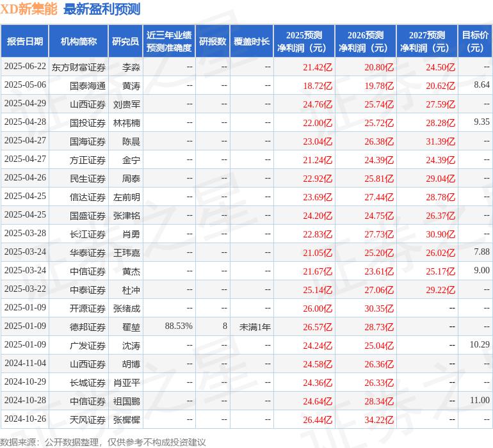The width and height of the screenshot is (493, 448).
Task: Click the 30.35亿 profit forecast
Action: click(379, 308)
